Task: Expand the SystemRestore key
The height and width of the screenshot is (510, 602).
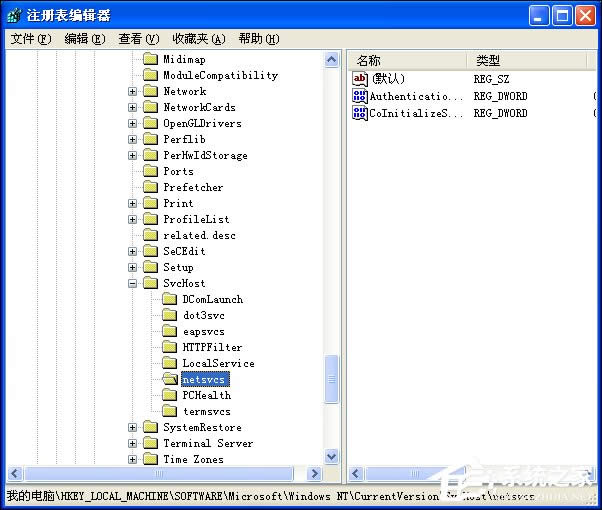Action: tap(132, 427)
